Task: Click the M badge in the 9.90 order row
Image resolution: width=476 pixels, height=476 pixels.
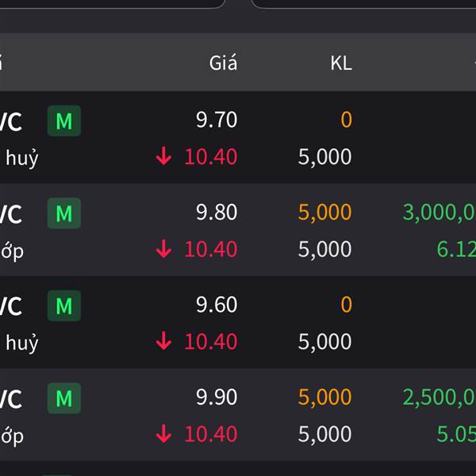Action: tap(64, 398)
